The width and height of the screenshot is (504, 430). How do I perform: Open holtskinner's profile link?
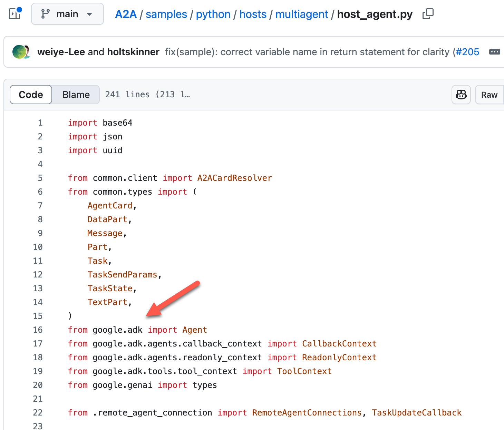click(133, 52)
